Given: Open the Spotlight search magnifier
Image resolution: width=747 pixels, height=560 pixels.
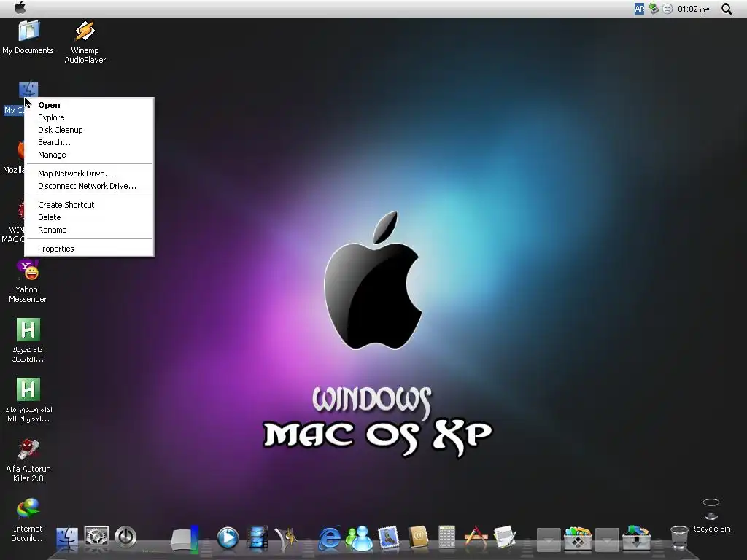Looking at the screenshot, I should click(x=727, y=9).
